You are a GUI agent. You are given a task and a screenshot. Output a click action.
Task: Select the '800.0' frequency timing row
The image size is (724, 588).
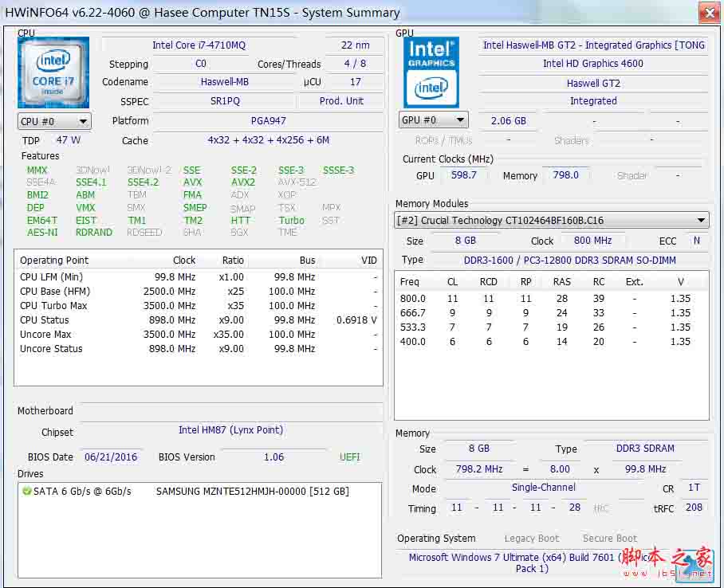tap(551, 299)
